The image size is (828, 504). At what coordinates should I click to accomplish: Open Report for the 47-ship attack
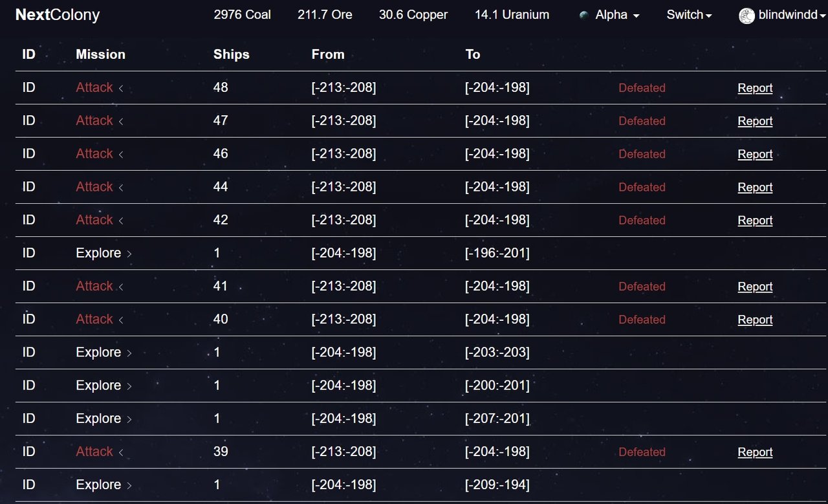pos(755,121)
